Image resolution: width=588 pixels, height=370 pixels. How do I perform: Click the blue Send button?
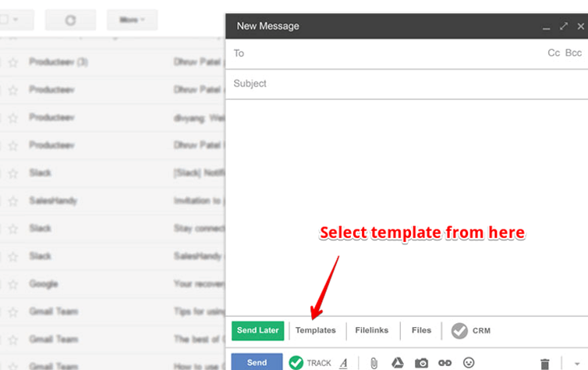(257, 362)
